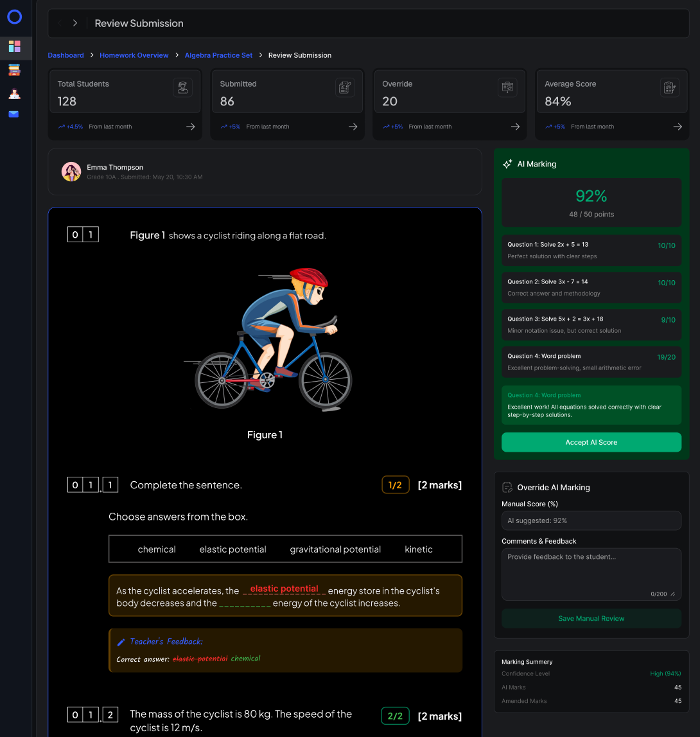Click the 128 Total Students value
Image resolution: width=700 pixels, height=737 pixels.
coord(67,102)
